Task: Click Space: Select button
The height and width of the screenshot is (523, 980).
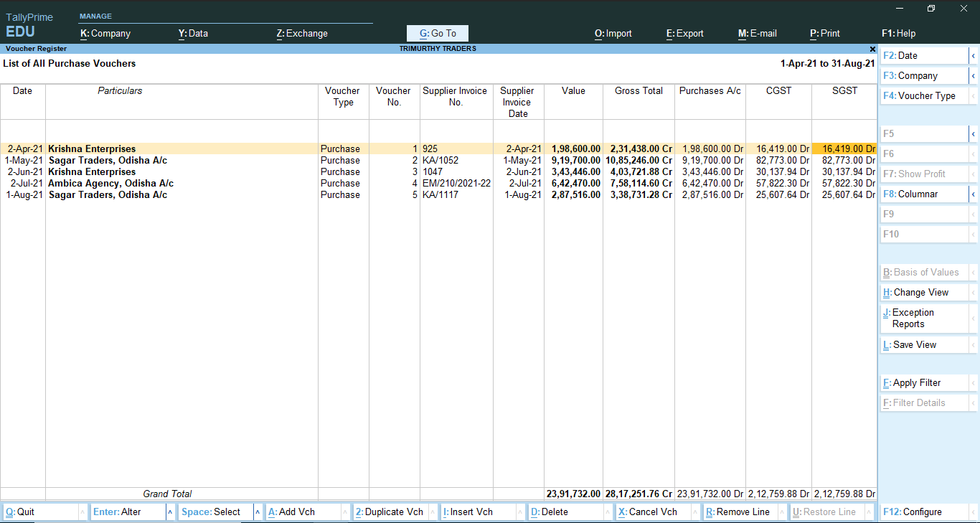Action: coord(215,512)
